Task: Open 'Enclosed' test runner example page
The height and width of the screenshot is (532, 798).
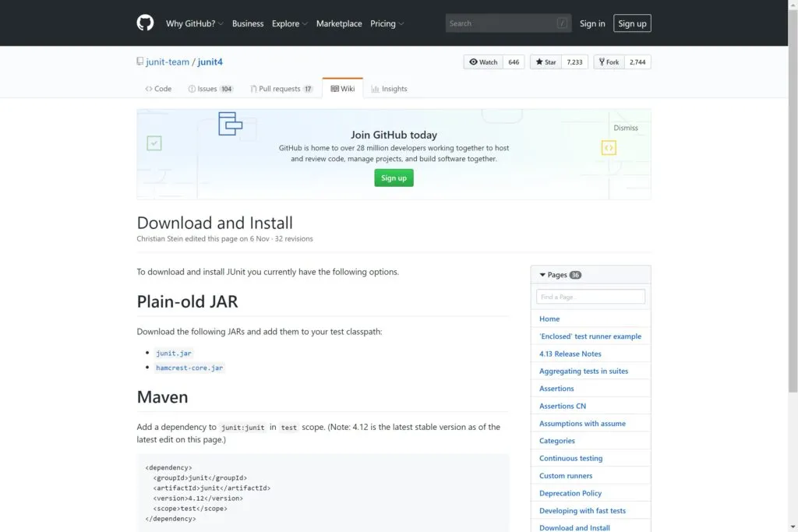Action: pyautogui.click(x=591, y=336)
